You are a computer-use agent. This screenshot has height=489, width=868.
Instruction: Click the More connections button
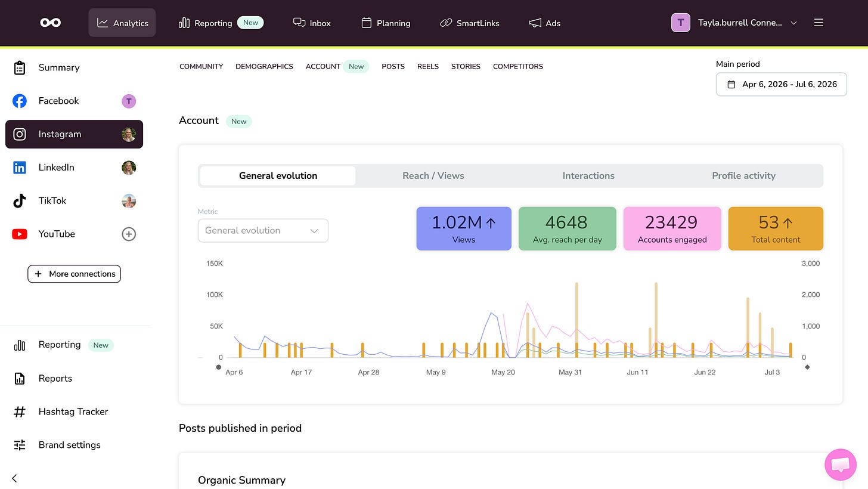click(74, 274)
